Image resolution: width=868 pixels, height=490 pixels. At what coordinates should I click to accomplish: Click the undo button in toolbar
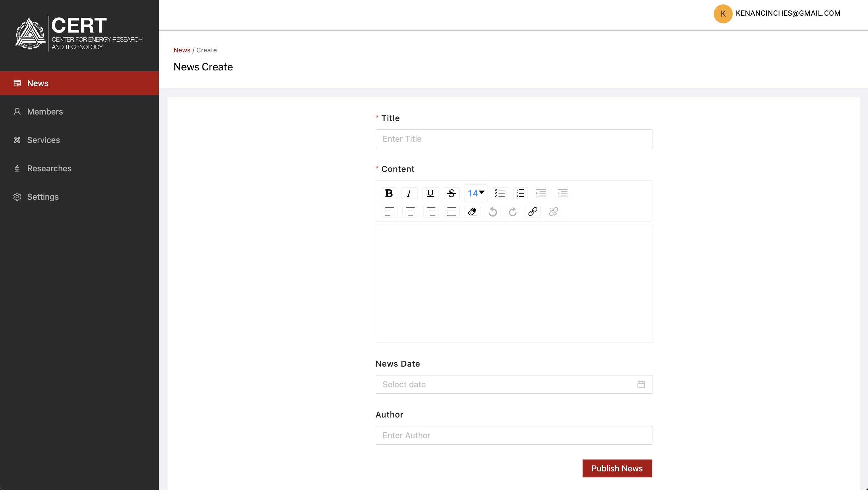click(492, 212)
